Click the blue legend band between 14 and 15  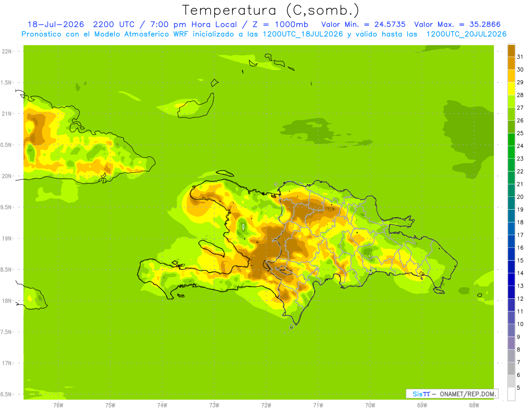click(511, 267)
